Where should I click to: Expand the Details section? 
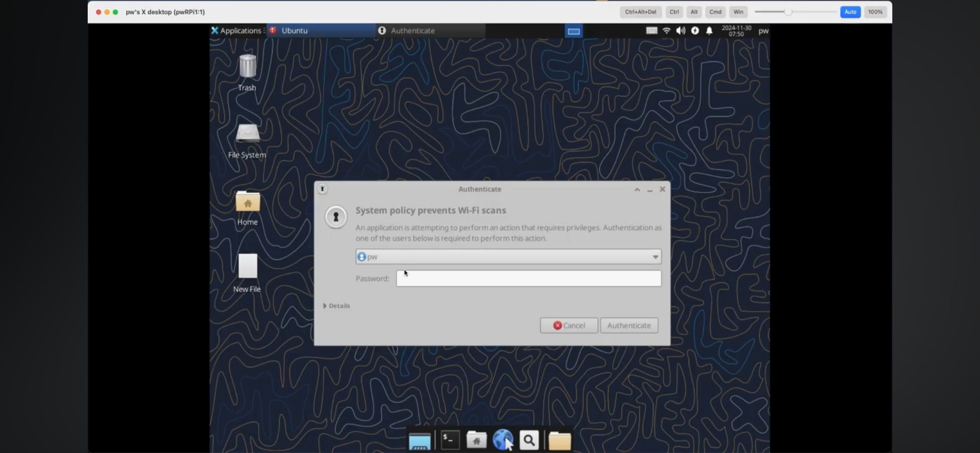click(337, 306)
